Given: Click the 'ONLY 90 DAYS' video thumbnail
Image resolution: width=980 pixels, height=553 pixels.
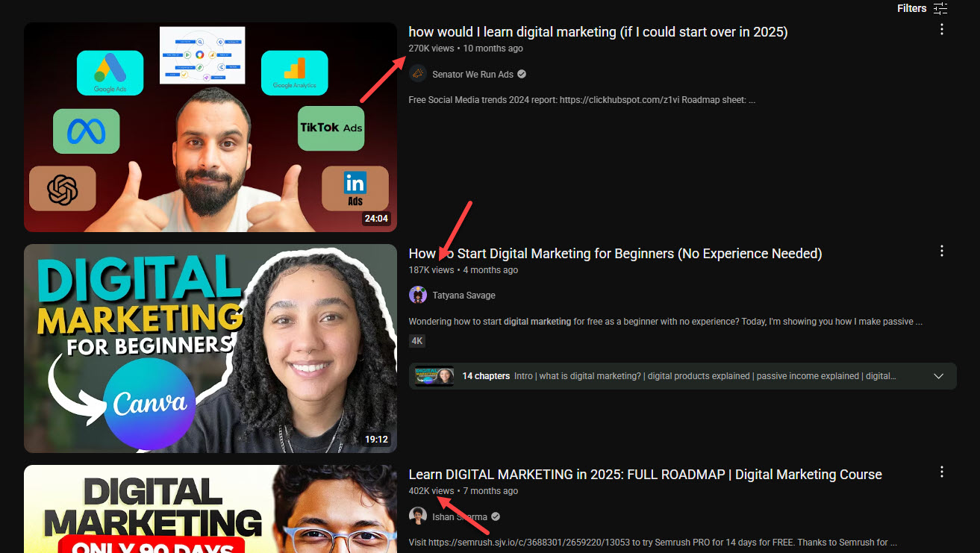Looking at the screenshot, I should click(210, 509).
